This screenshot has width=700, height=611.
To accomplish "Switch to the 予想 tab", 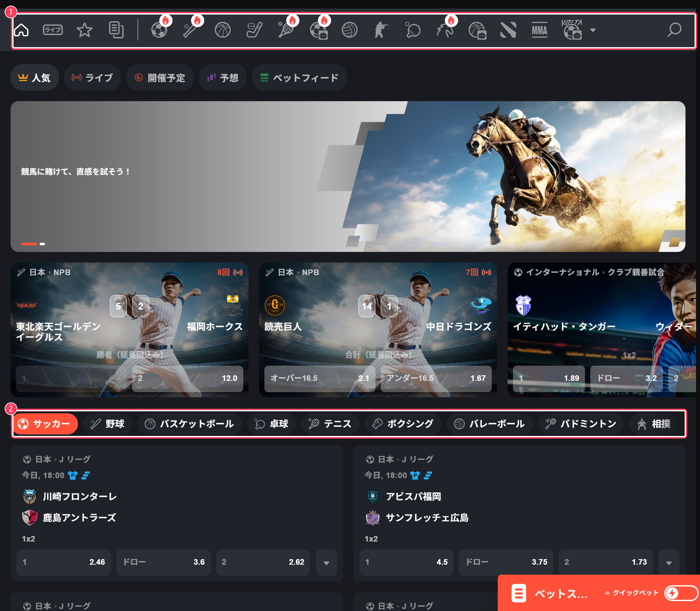I will point(222,78).
